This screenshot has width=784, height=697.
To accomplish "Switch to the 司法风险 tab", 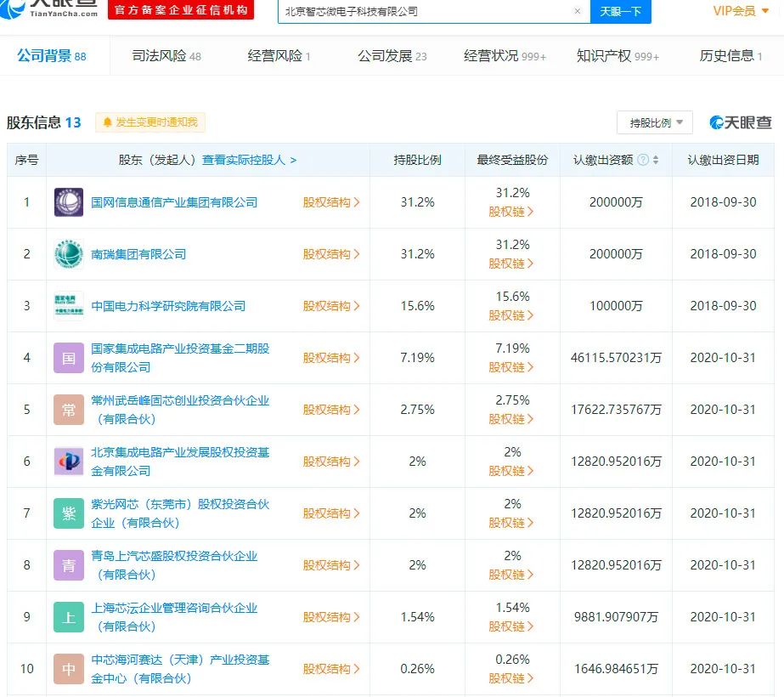I will tap(166, 55).
